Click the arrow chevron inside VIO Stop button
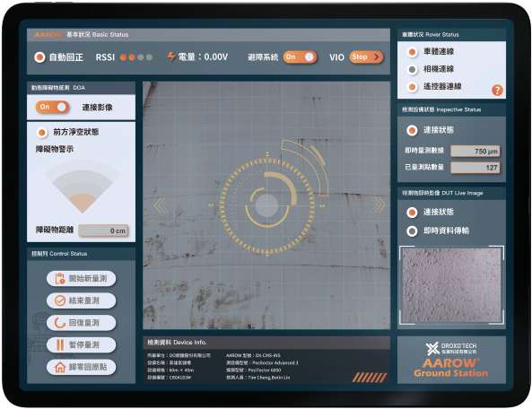 click(376, 57)
